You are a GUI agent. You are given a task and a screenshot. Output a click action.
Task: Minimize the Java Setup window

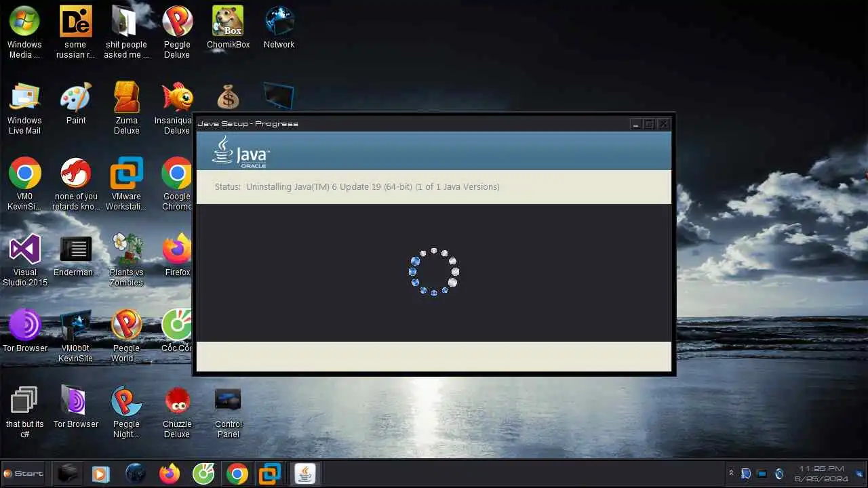coord(635,124)
